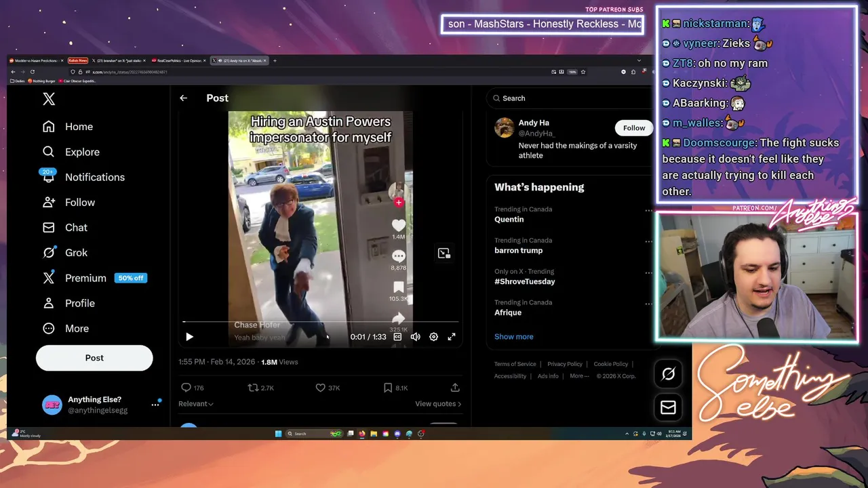Screen dimensions: 868x488
Task: Open more options for #ShroveTuesday trend
Action: (x=648, y=272)
